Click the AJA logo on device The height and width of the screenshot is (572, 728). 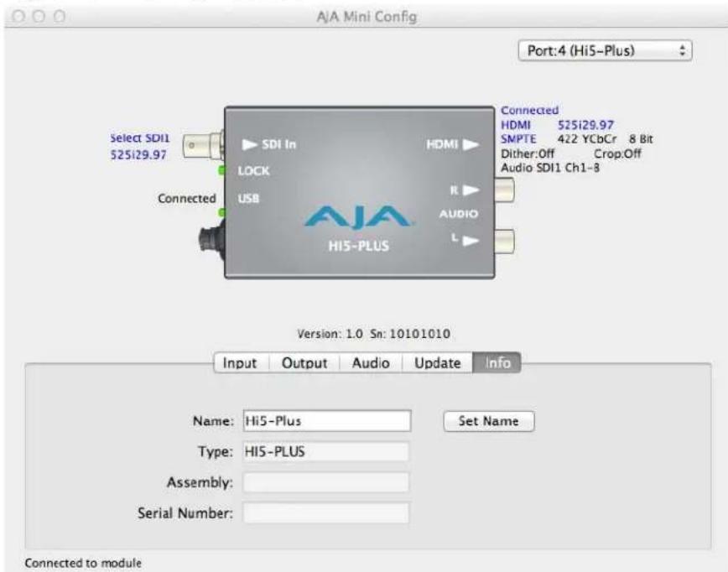coord(358,217)
